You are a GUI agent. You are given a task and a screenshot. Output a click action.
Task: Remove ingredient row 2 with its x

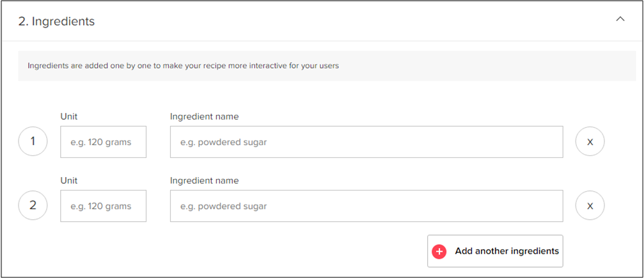point(590,205)
